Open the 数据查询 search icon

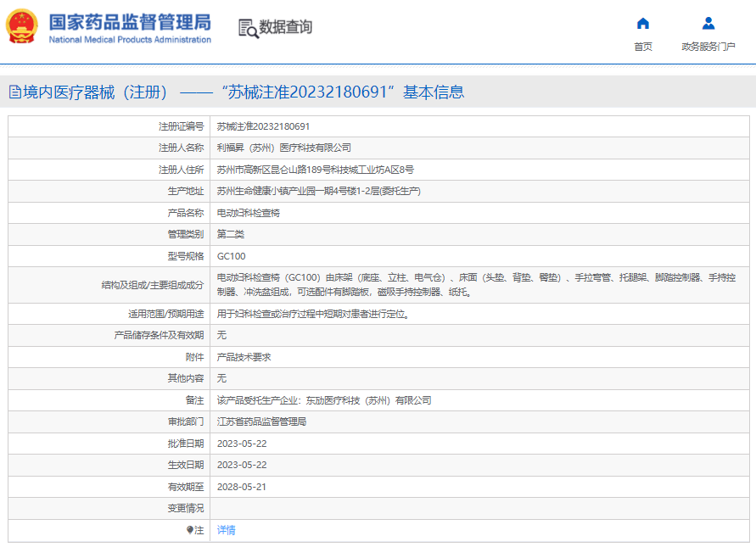[249, 29]
